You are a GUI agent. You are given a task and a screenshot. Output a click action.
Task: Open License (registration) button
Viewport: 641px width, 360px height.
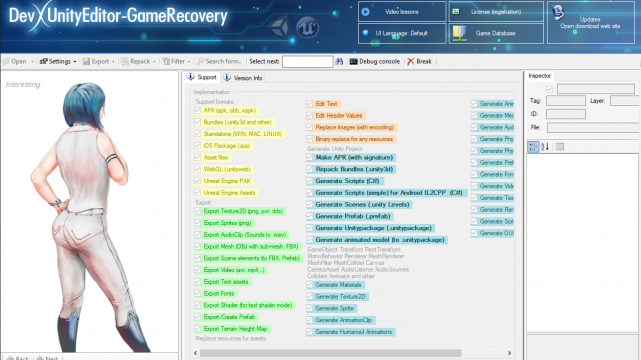coord(496,12)
